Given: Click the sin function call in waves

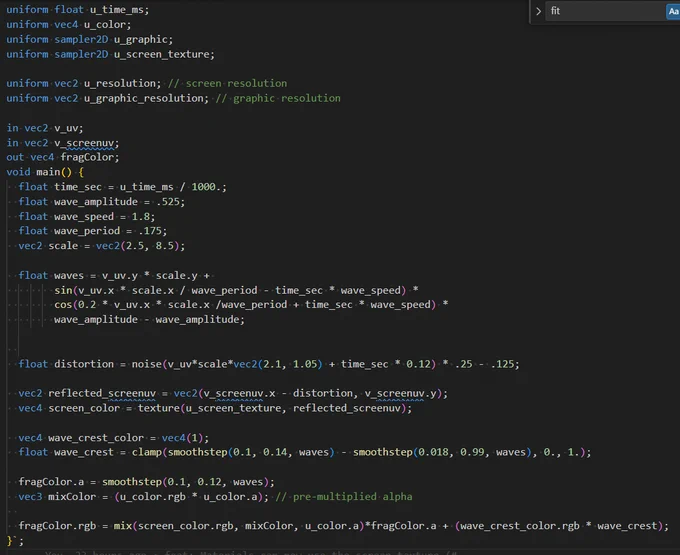Looking at the screenshot, I should [63, 290].
